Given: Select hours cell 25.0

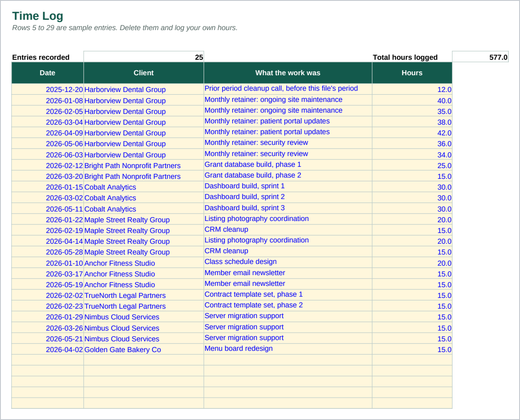Looking at the screenshot, I should click(x=412, y=165).
